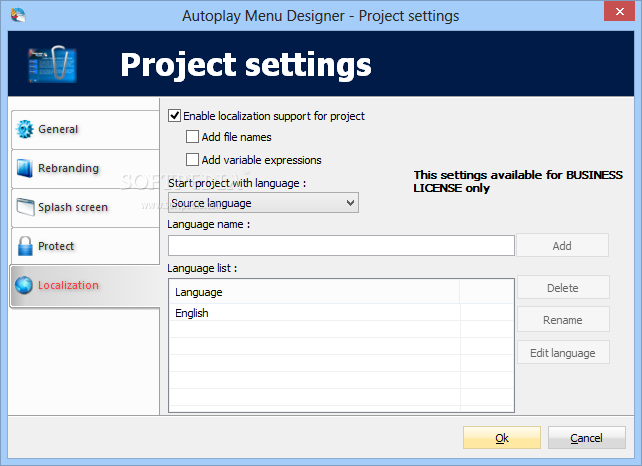This screenshot has height=466, width=642.
Task: Disable localization support for project checkbox
Action: pyautogui.click(x=174, y=116)
